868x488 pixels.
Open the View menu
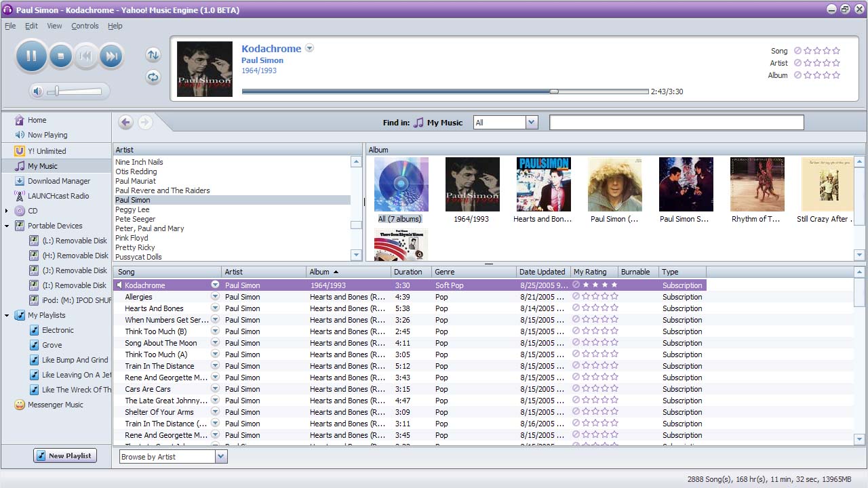54,26
